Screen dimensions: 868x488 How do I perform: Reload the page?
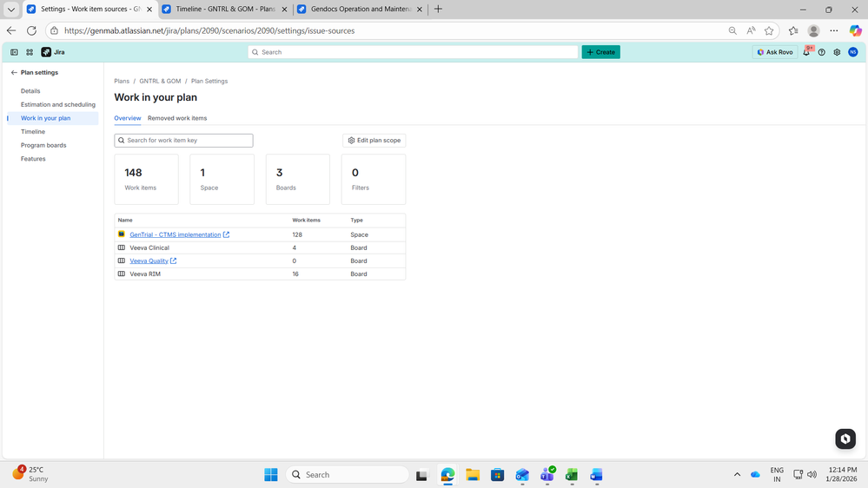point(31,31)
